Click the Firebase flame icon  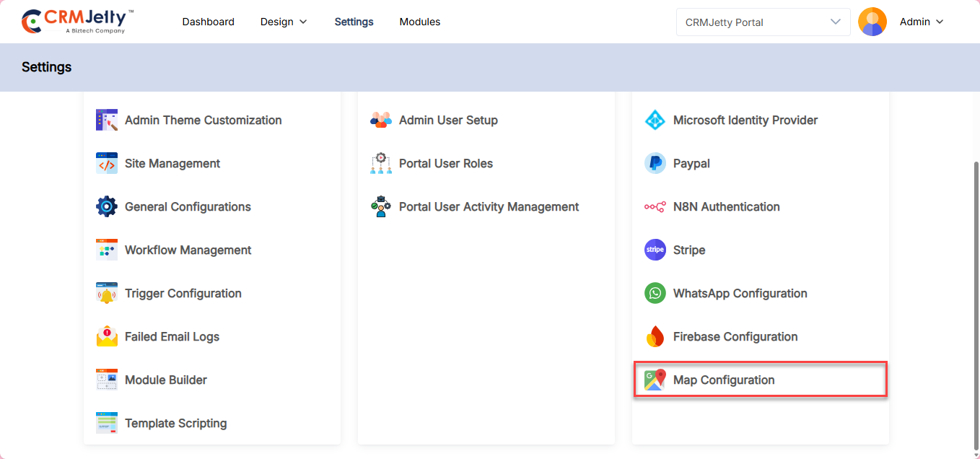pyautogui.click(x=655, y=337)
